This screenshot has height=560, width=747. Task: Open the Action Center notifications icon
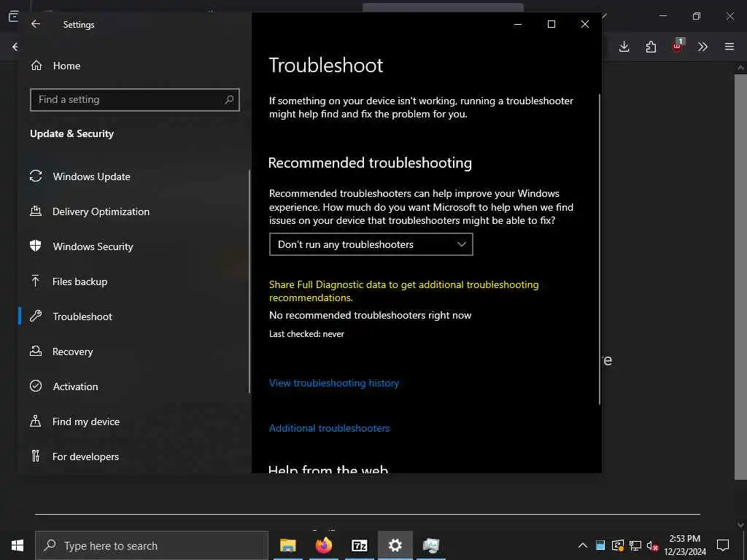[723, 545]
